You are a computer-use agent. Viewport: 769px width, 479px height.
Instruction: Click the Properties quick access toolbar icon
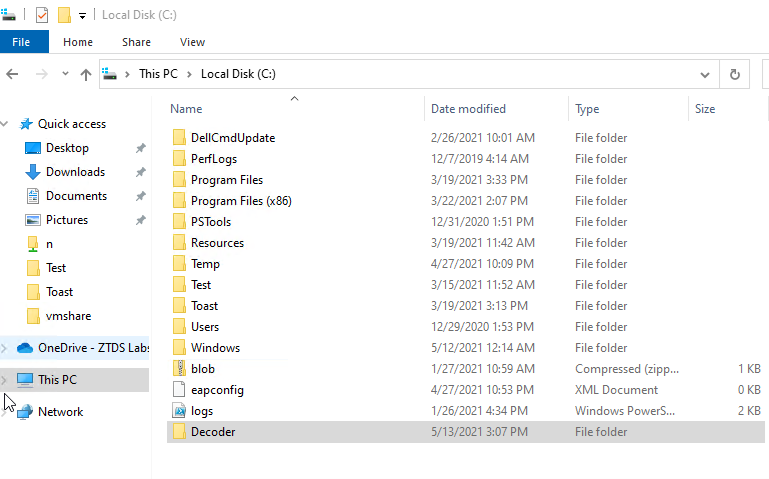tap(42, 15)
